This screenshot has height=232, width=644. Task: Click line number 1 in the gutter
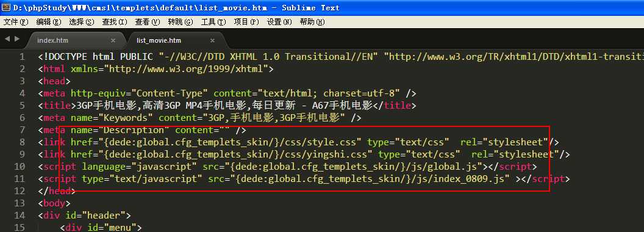tap(22, 57)
